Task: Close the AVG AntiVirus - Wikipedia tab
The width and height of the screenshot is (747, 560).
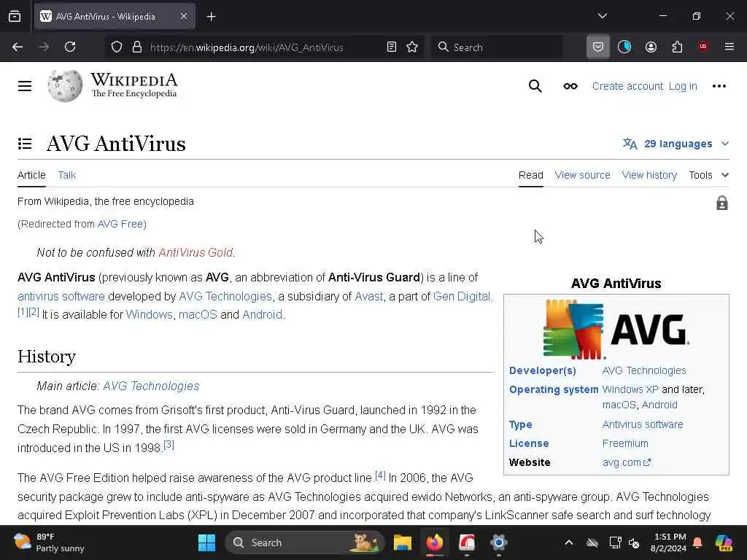Action: coord(184,17)
